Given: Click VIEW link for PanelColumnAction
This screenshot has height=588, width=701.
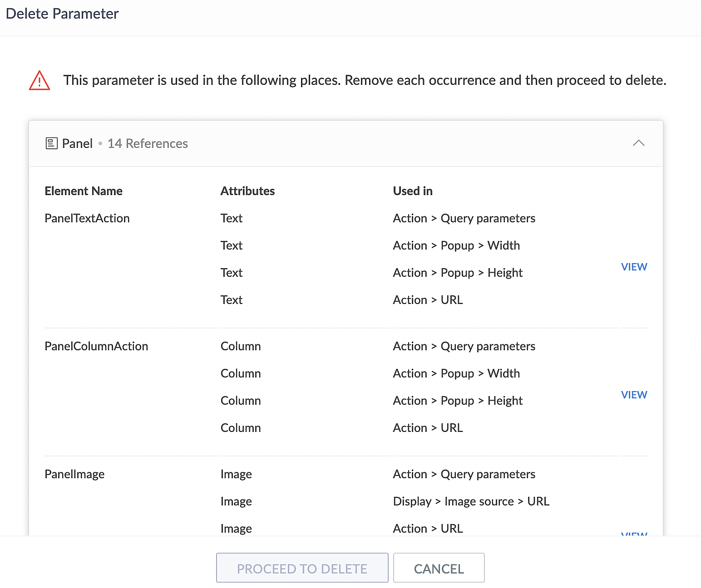Looking at the screenshot, I should [634, 395].
